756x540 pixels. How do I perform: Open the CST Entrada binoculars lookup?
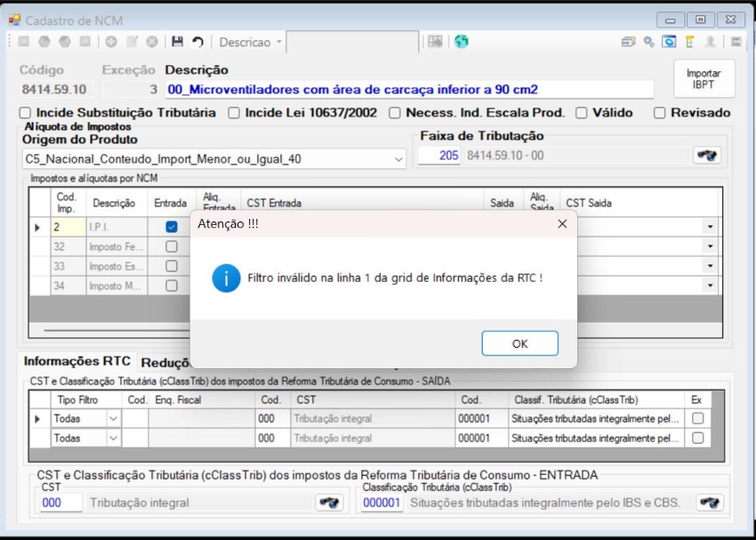(329, 503)
